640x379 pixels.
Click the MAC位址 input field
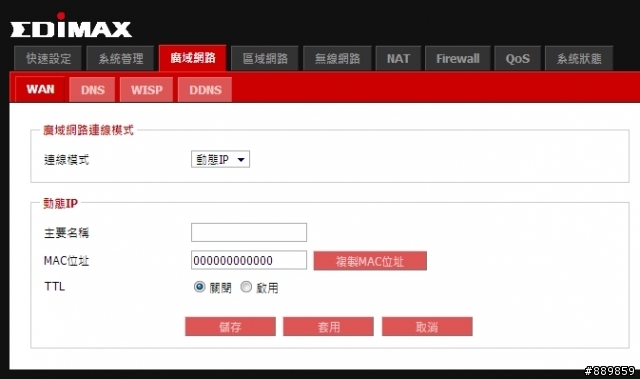pos(249,260)
